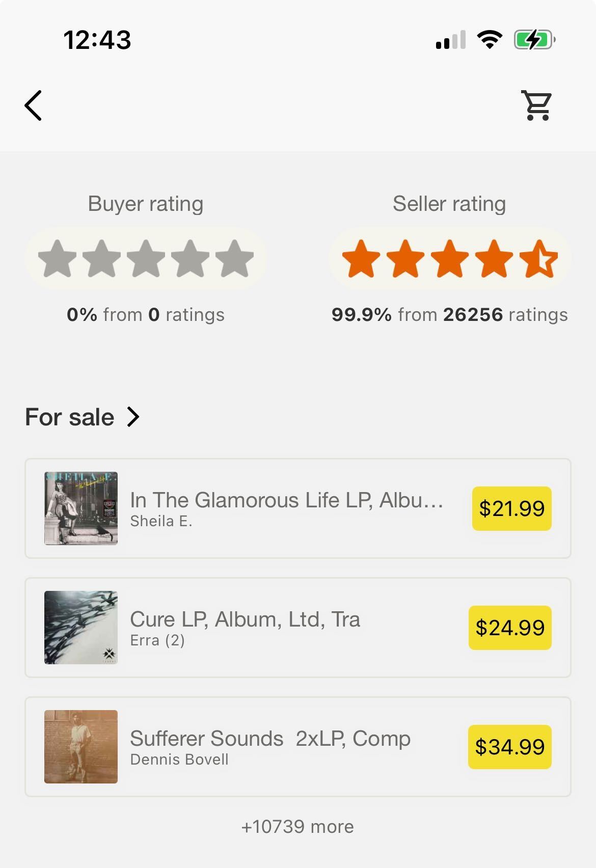Image resolution: width=596 pixels, height=868 pixels.
Task: Tap the back arrow icon
Action: pos(33,105)
